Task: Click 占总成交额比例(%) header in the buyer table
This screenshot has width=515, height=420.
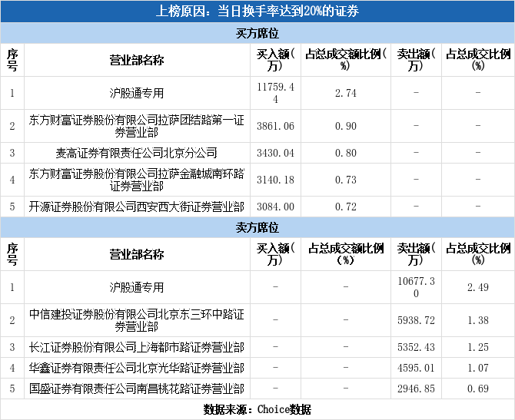Action: pyautogui.click(x=346, y=60)
